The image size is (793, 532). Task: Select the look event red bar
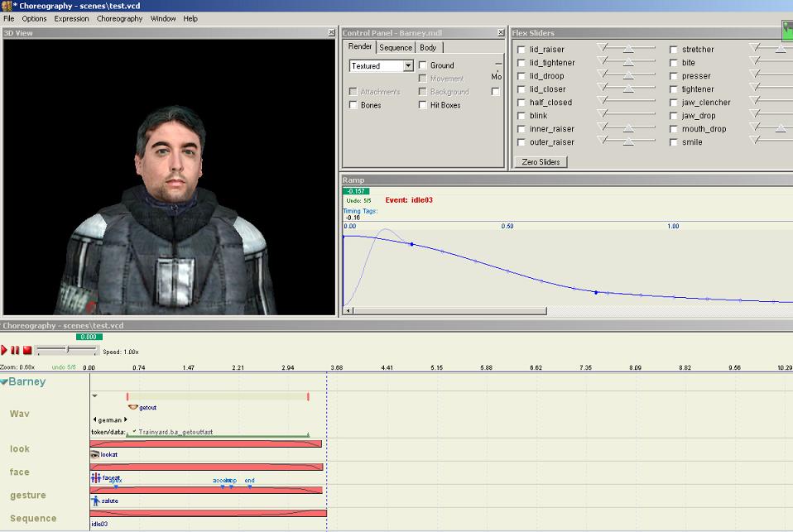tap(206, 444)
